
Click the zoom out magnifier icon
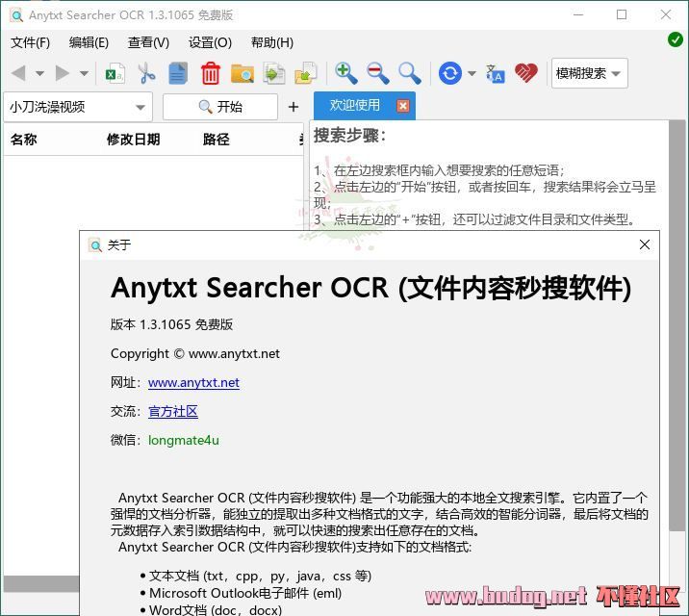tap(378, 73)
